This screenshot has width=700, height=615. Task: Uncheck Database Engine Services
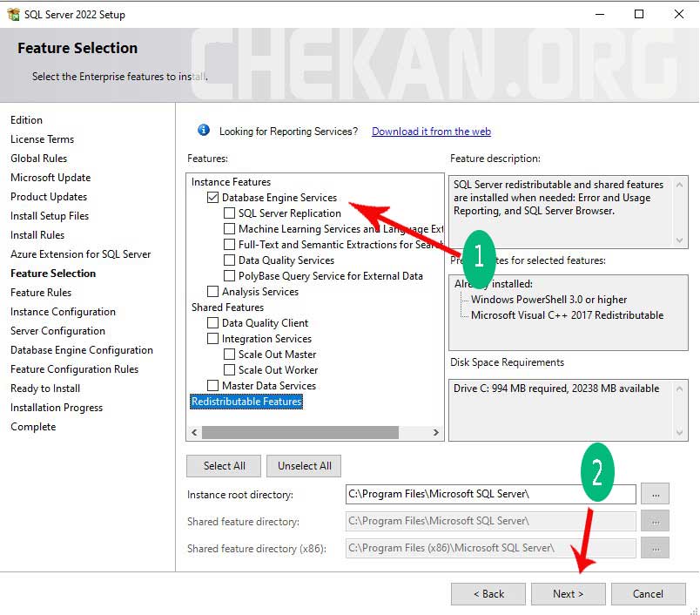pos(213,197)
